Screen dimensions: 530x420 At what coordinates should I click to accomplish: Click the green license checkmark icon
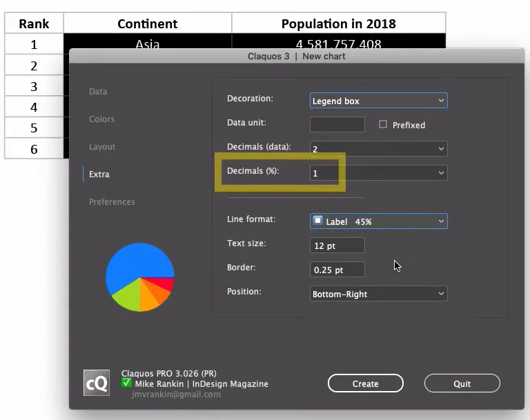click(126, 383)
